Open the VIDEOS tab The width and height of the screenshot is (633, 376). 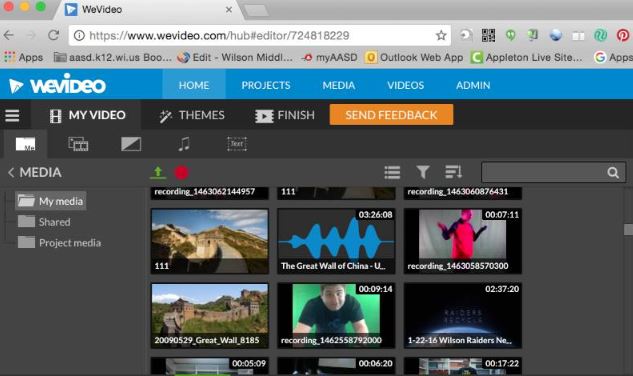coord(405,85)
